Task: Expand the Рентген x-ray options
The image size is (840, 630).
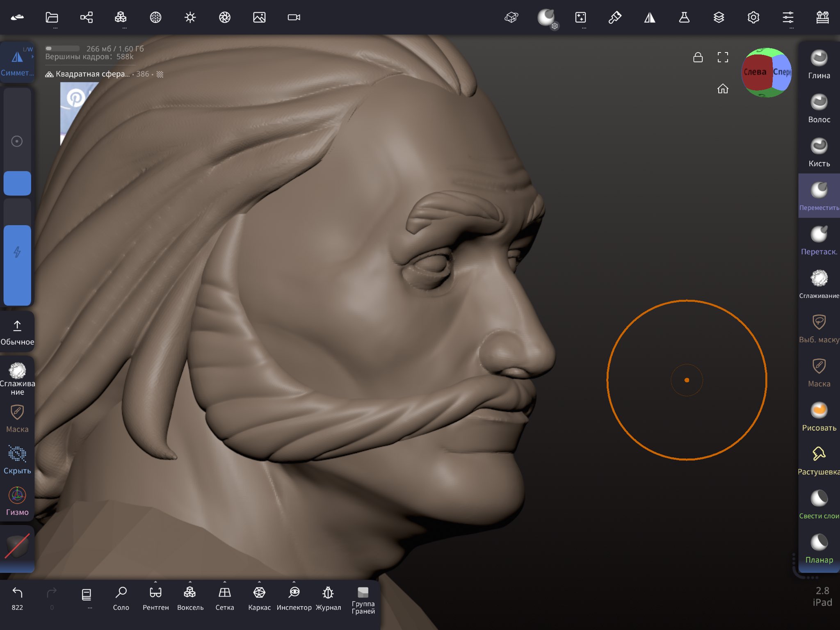Action: pyautogui.click(x=155, y=582)
